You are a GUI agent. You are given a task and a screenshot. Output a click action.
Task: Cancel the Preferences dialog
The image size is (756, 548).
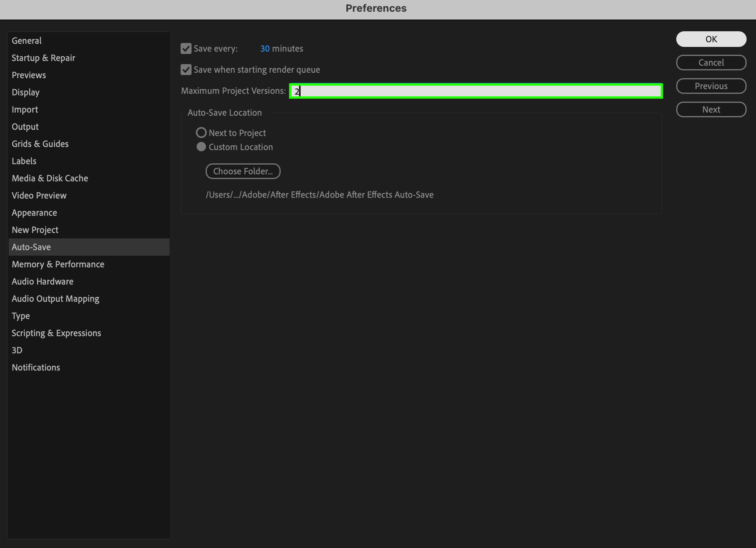(711, 63)
